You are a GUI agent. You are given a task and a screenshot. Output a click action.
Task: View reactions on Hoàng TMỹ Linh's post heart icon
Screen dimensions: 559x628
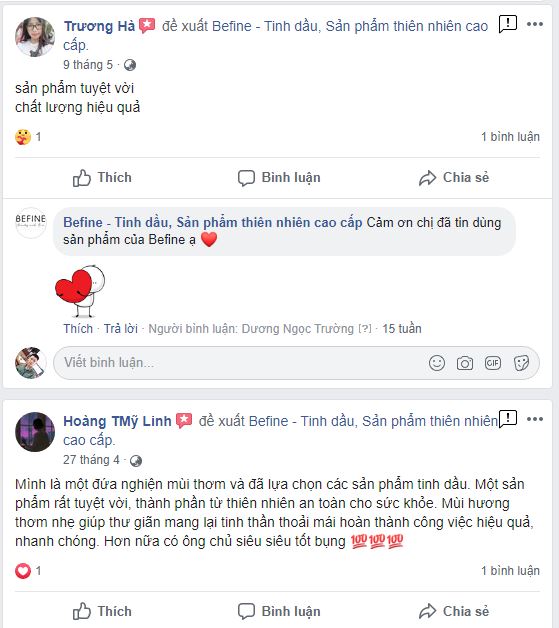[x=23, y=570]
